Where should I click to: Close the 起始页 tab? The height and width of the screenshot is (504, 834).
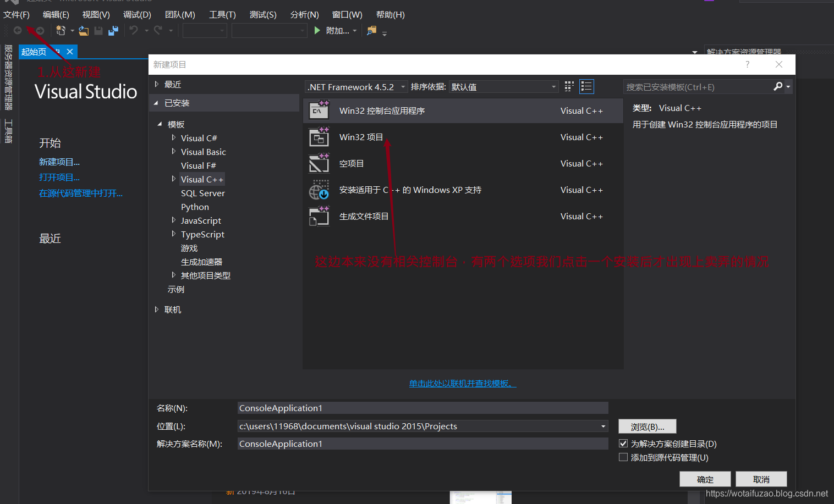[70, 52]
